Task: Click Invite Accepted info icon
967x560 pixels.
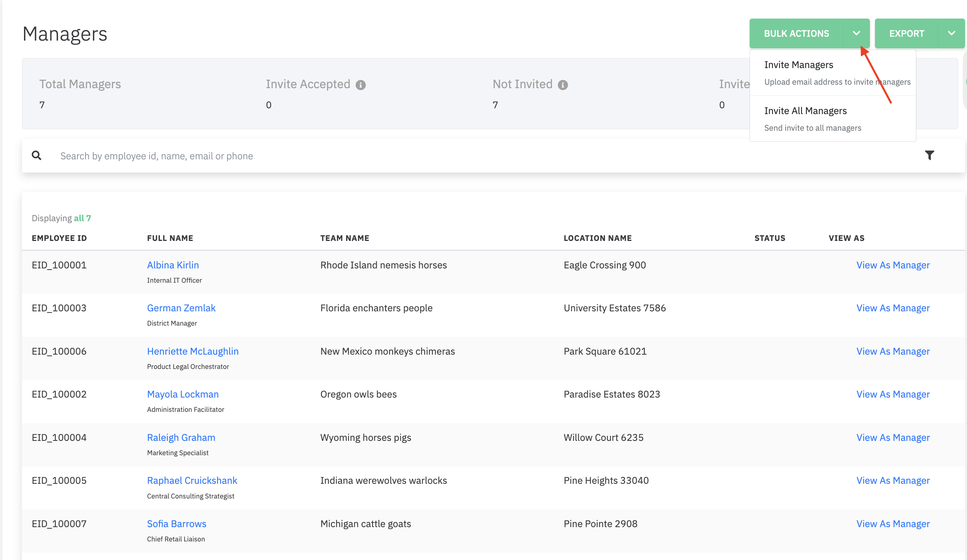Action: 360,85
